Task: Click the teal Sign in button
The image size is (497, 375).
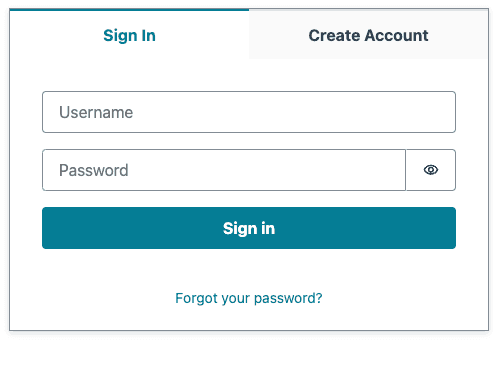Action: (x=249, y=228)
